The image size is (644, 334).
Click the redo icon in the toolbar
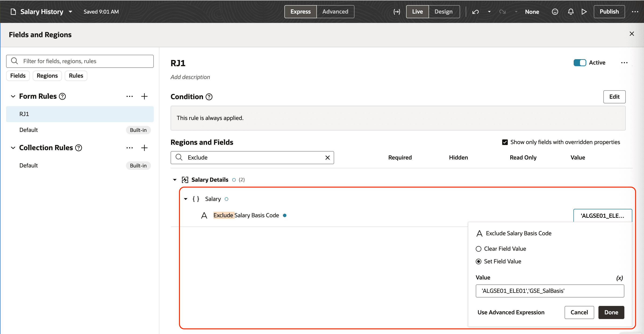(502, 11)
